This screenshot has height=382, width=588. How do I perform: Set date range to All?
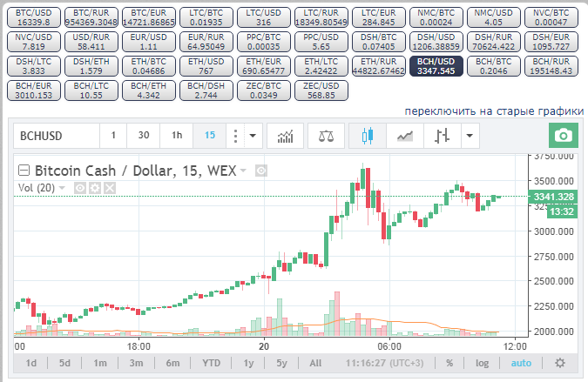[x=315, y=363]
